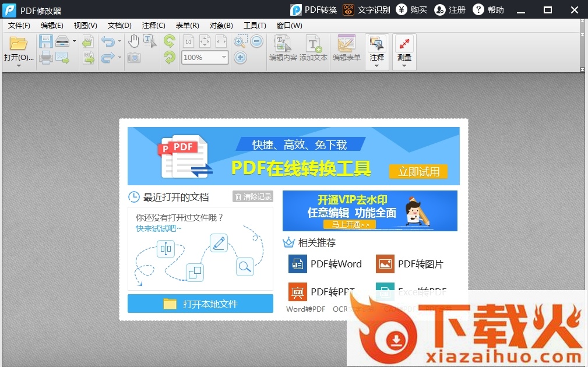Click the 购买 purchase button
This screenshot has height=367, width=588.
click(412, 10)
